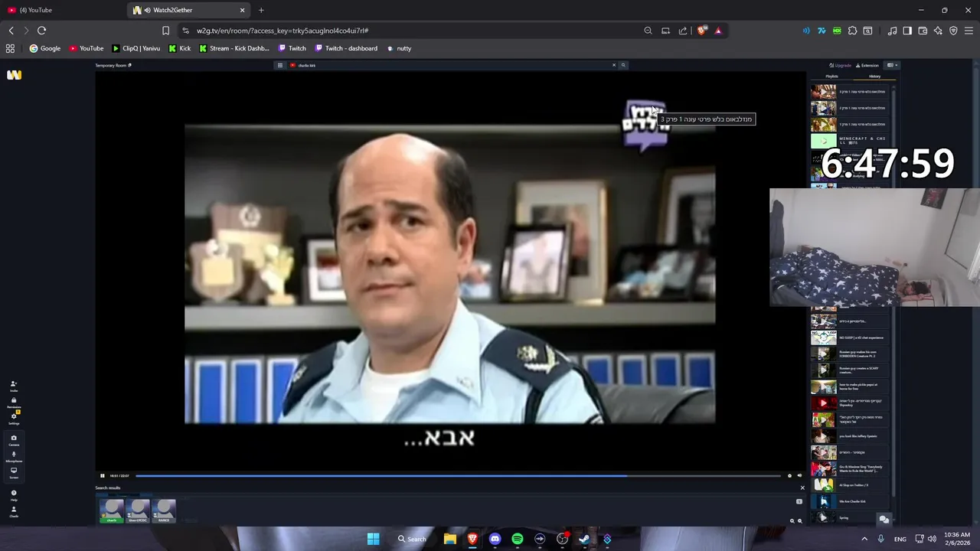
Task: Click the Upgrade link
Action: [841, 66]
